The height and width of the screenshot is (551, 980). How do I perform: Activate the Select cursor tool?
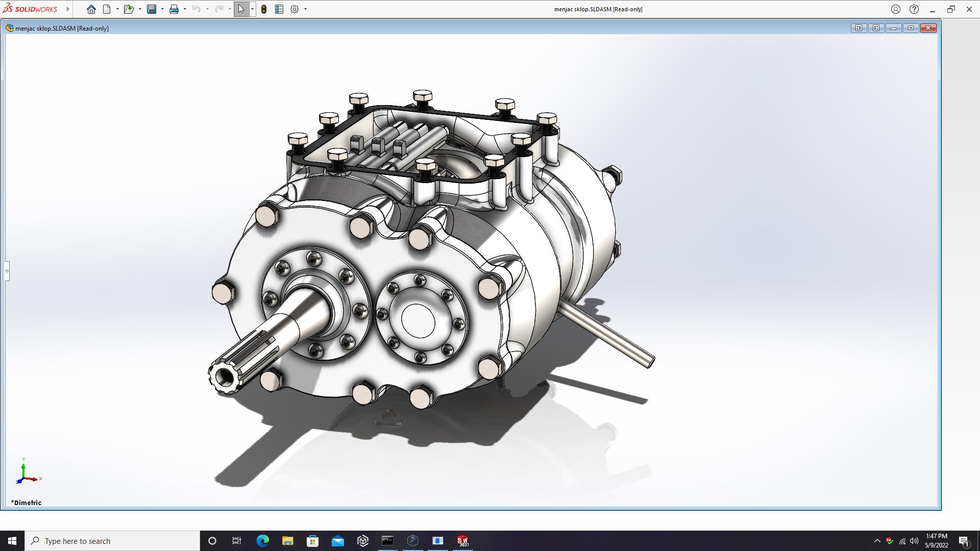click(241, 9)
